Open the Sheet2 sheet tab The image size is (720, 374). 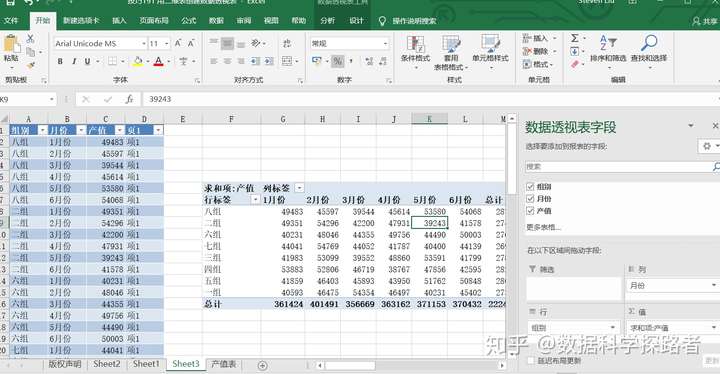click(107, 364)
